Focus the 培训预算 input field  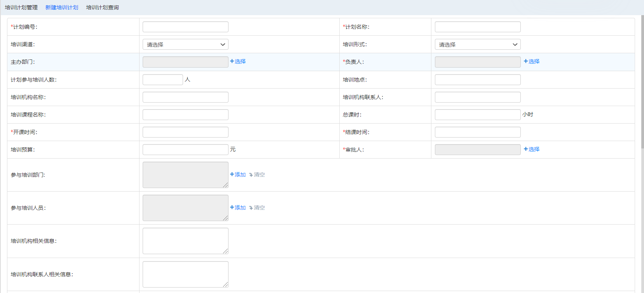click(x=185, y=150)
